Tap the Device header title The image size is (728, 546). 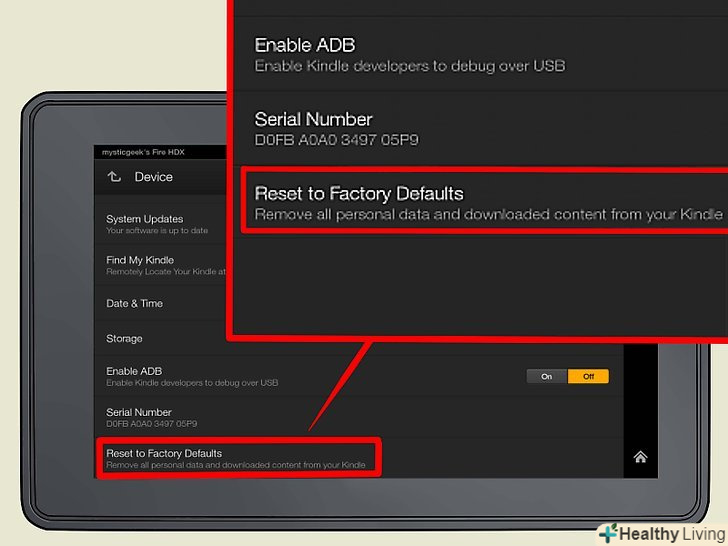point(154,177)
